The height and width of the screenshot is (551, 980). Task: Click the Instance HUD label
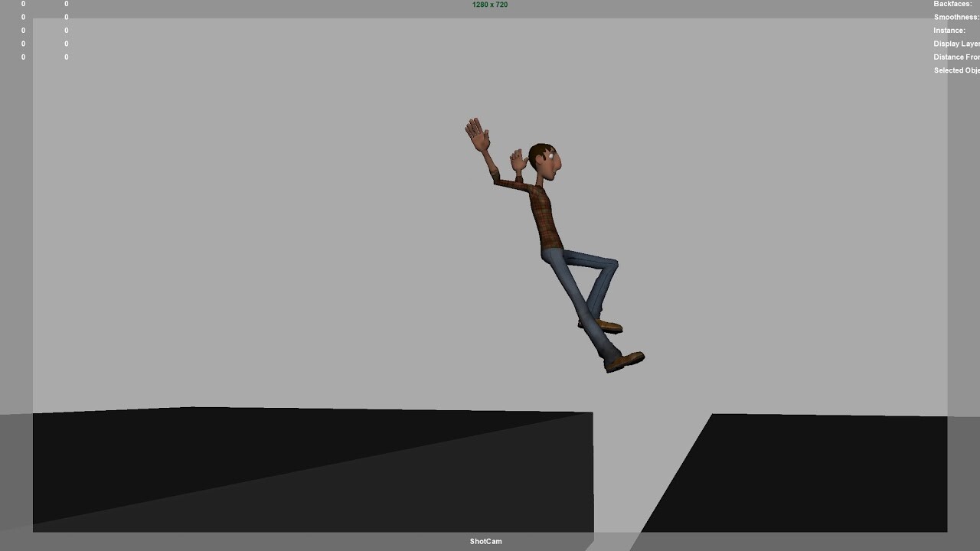pyautogui.click(x=948, y=30)
